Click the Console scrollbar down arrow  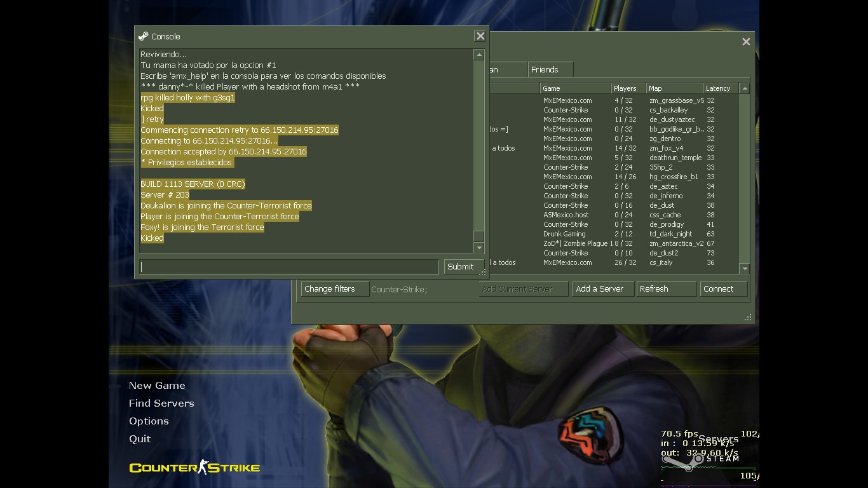[x=479, y=248]
